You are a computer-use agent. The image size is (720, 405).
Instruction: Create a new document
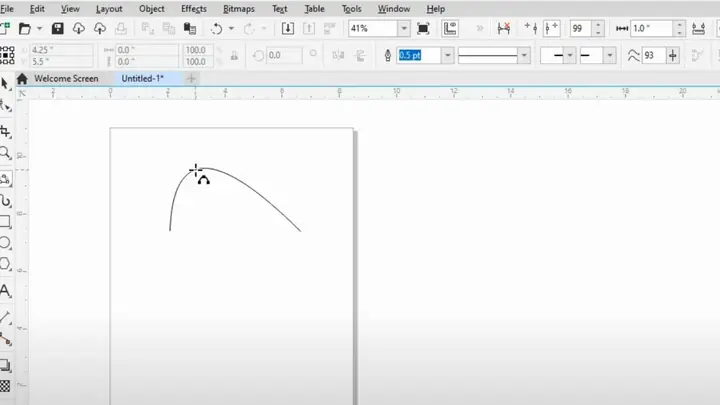point(5,28)
